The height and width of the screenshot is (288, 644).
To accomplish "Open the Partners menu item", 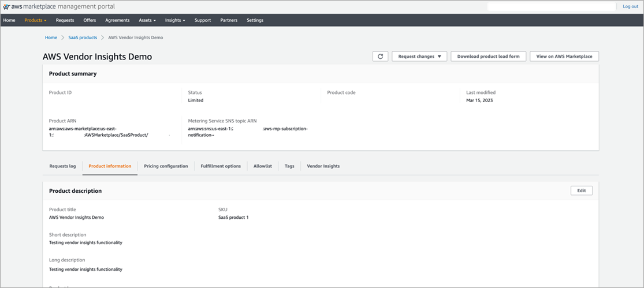I will coord(229,20).
